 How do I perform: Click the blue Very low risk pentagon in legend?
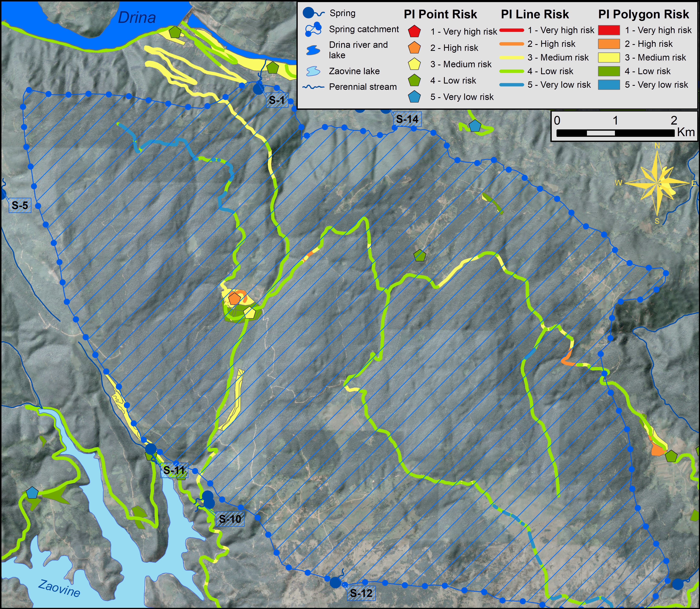point(415,97)
